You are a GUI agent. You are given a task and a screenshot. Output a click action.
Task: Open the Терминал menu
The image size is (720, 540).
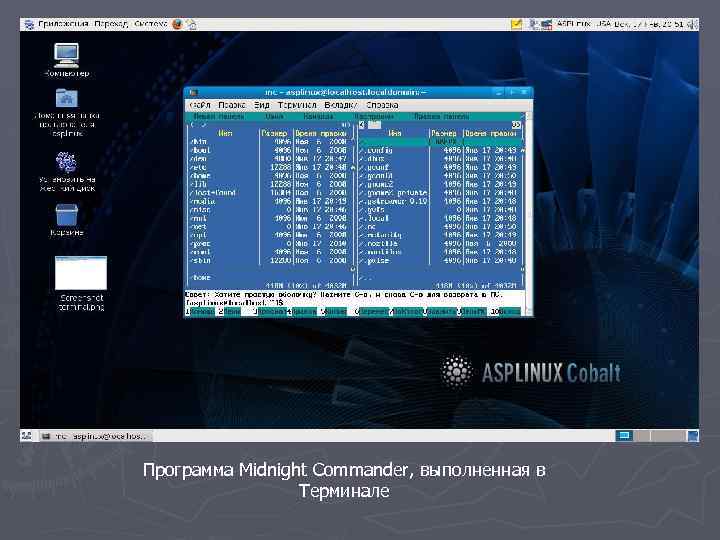click(297, 105)
